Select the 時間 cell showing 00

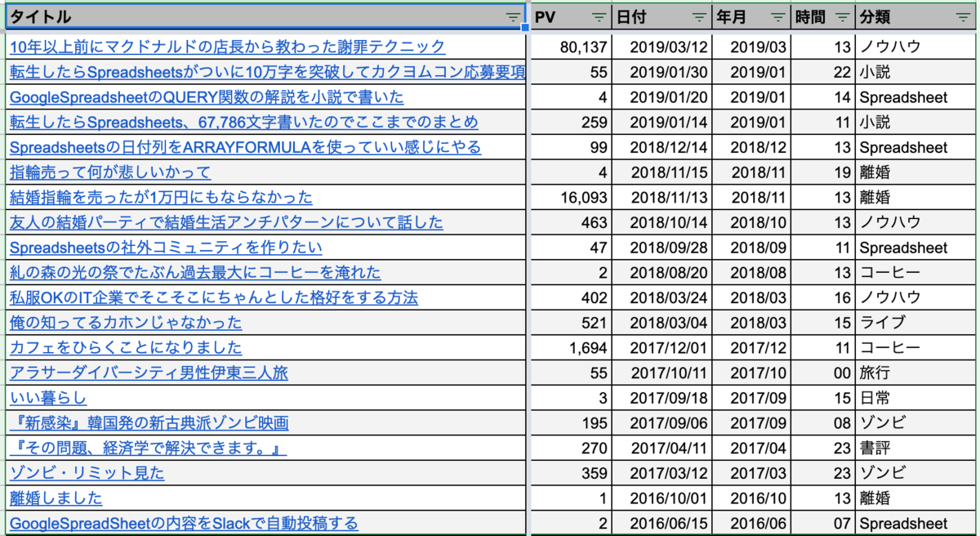[x=824, y=373]
